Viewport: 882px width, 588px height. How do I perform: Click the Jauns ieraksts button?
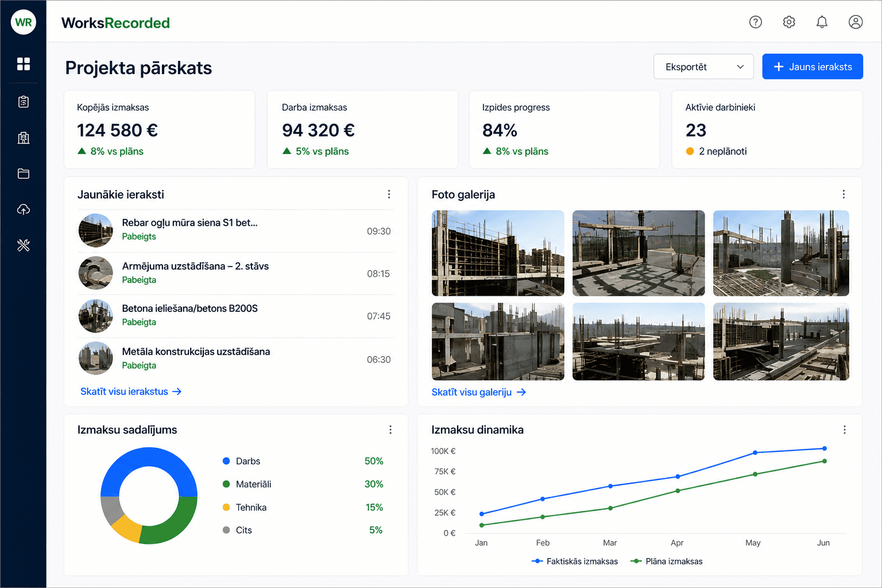tap(813, 67)
